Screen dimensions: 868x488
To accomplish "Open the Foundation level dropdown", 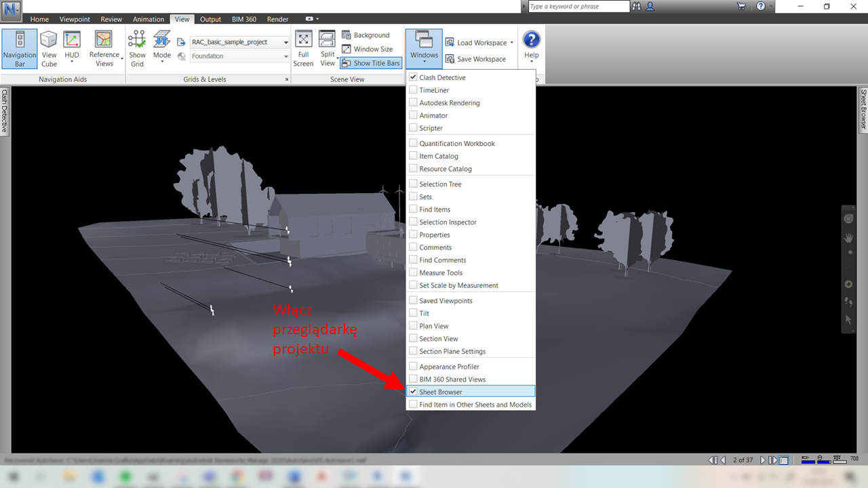I will [x=285, y=56].
